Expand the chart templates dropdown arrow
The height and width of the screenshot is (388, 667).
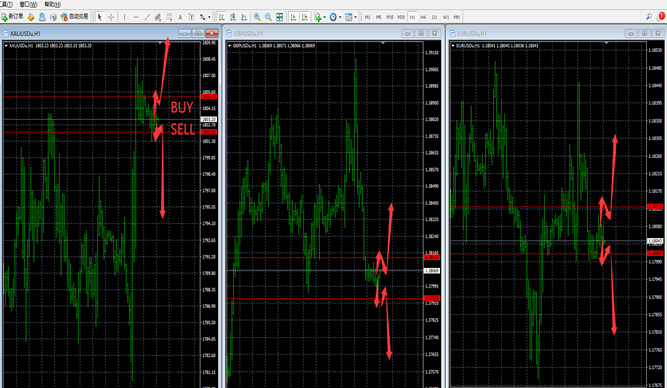pos(356,17)
